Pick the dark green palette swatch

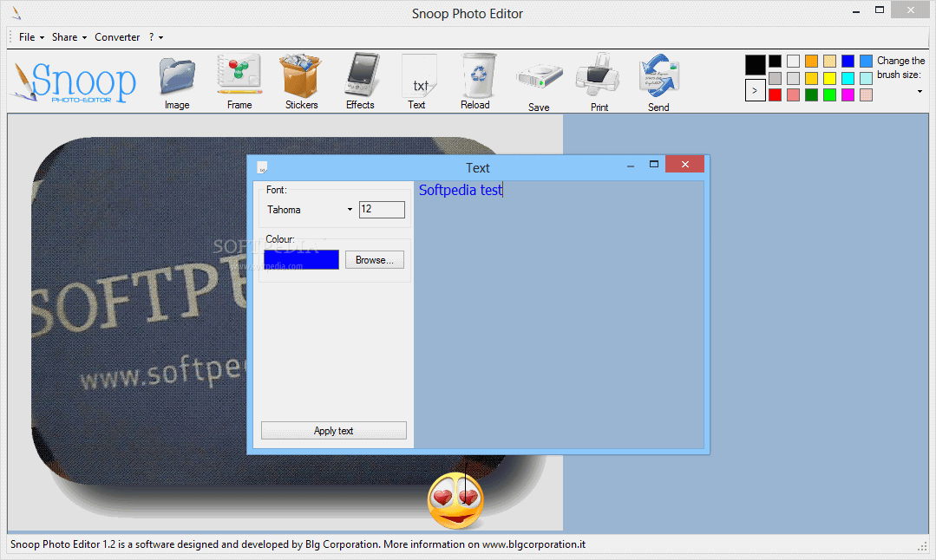click(811, 94)
